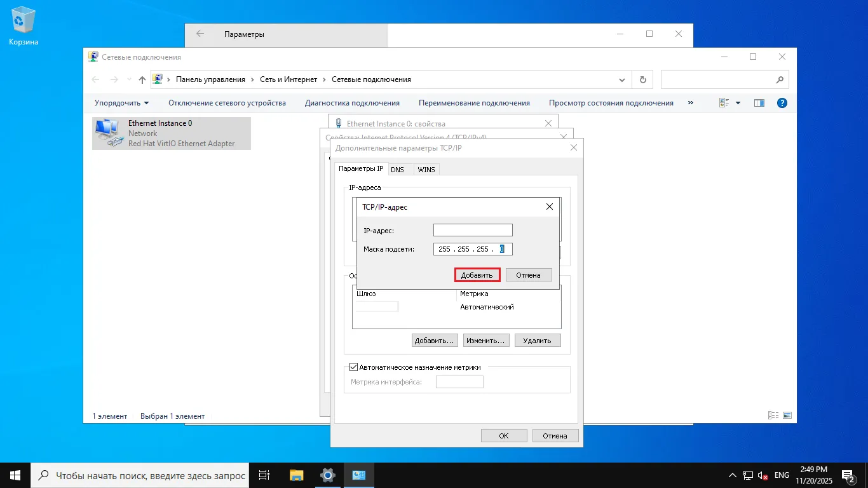Switch to the DNS tab

pyautogui.click(x=397, y=170)
